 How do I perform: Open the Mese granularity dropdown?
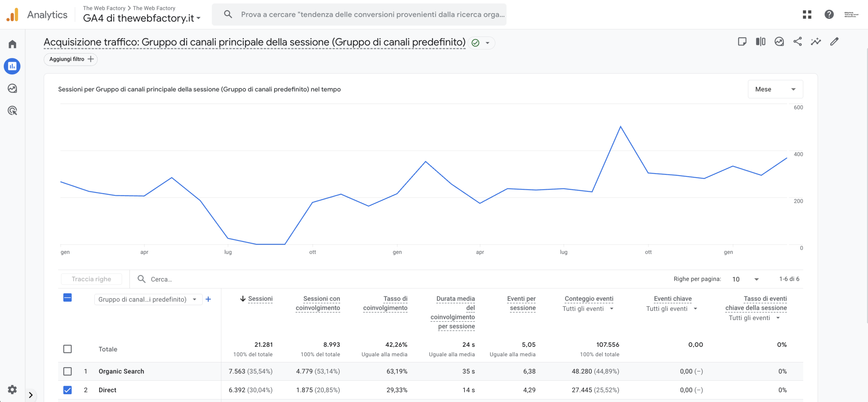[775, 89]
